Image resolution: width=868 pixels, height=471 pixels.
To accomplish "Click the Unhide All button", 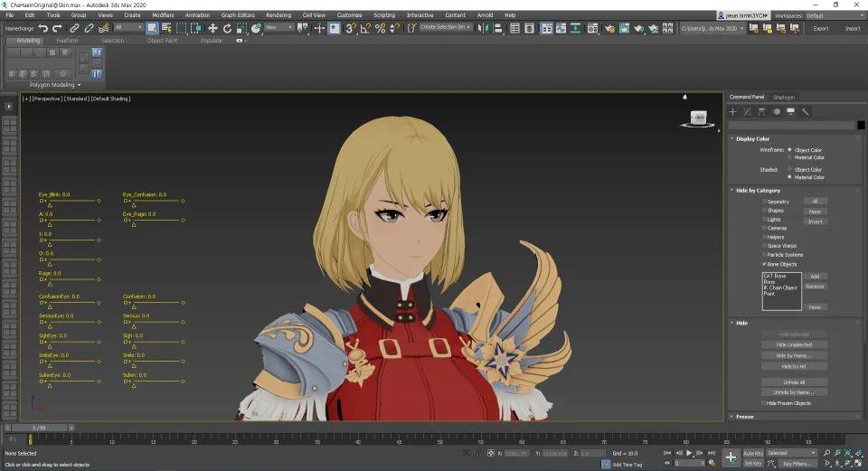I will tap(794, 382).
